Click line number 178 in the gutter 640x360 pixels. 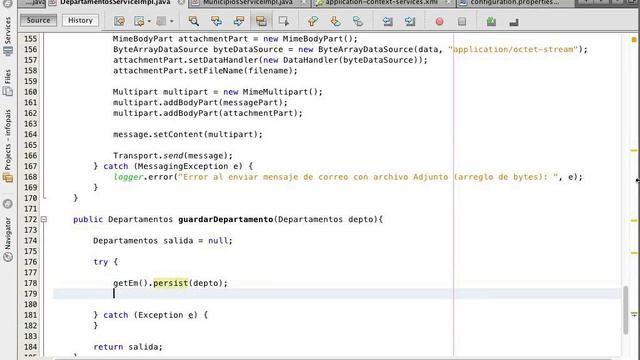tap(31, 283)
